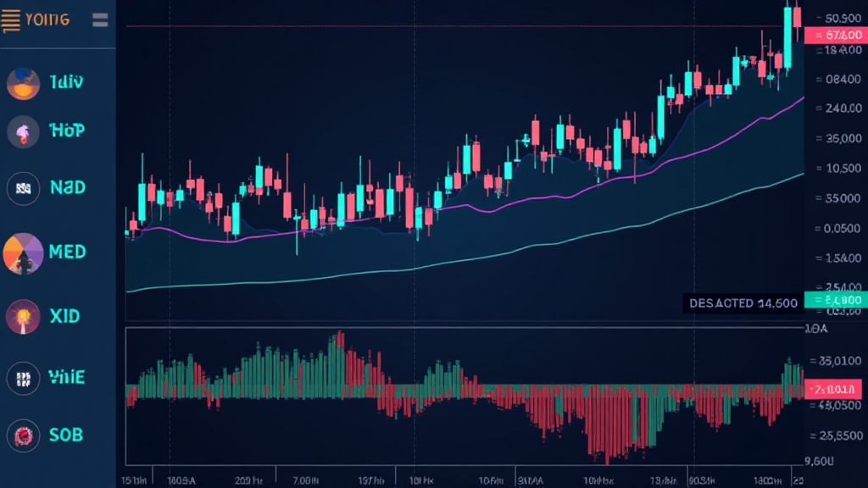Click the YOING logo icon
The image size is (868, 488).
(x=10, y=19)
